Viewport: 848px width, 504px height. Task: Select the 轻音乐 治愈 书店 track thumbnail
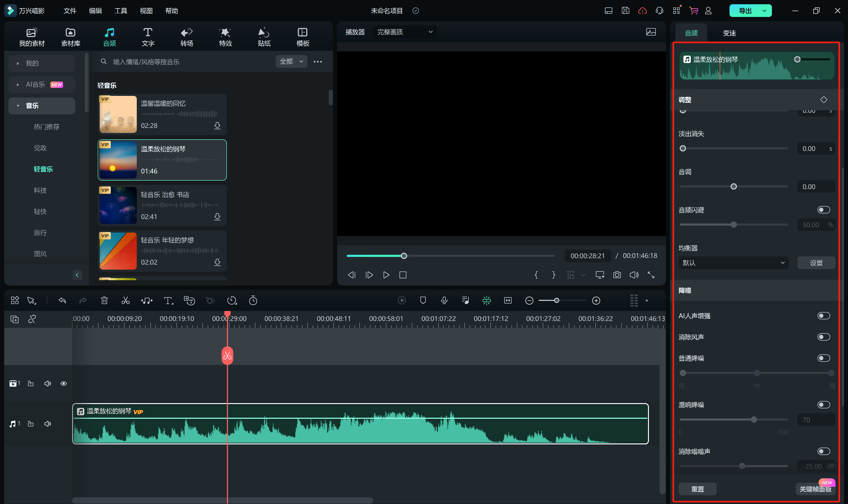coord(118,206)
